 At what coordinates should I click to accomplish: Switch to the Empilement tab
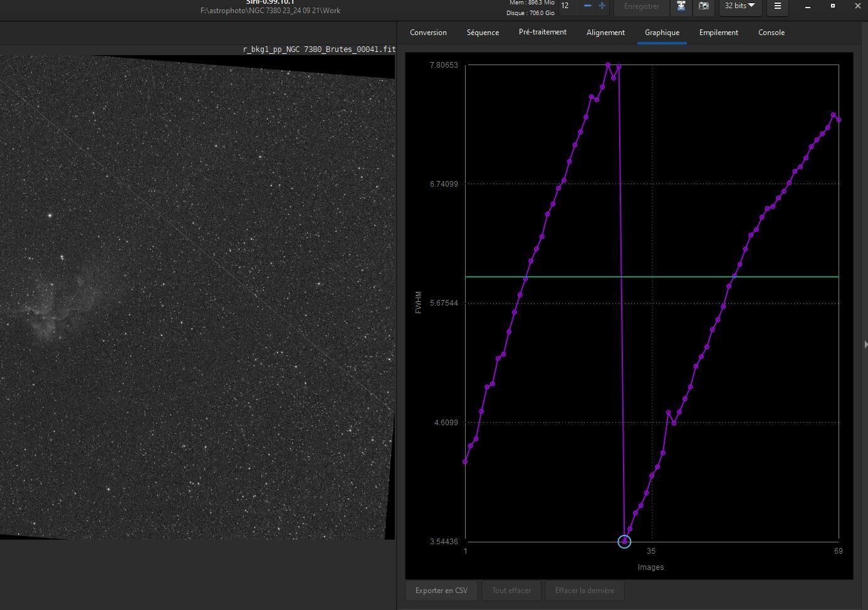(x=718, y=33)
